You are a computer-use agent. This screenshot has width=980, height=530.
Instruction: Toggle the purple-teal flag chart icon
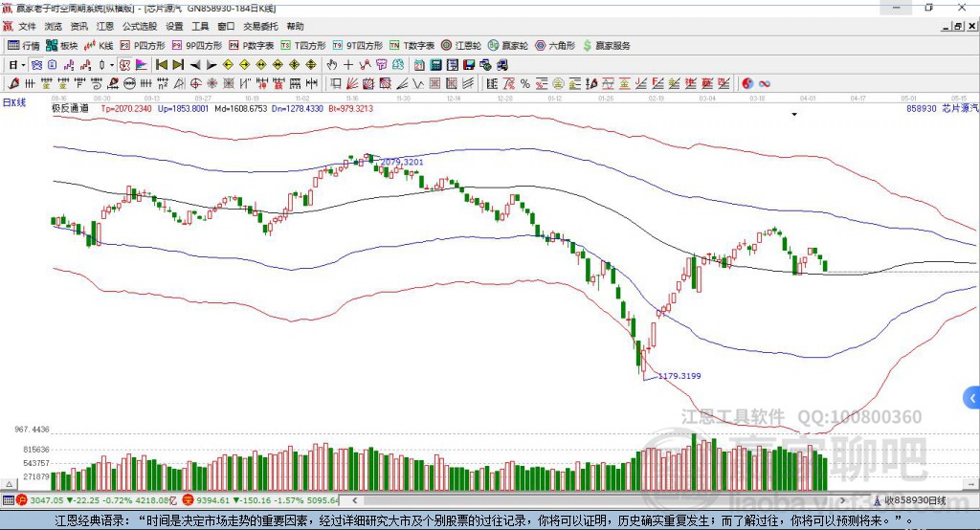[142, 65]
